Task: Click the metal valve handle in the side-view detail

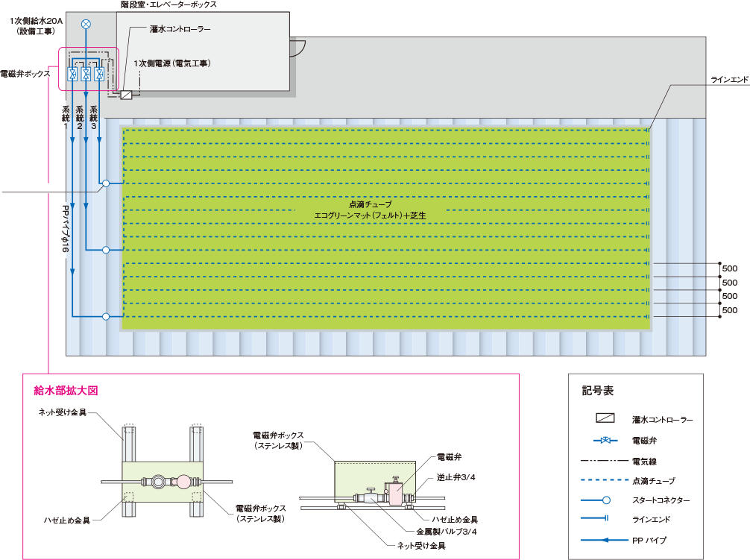Action: tap(371, 491)
